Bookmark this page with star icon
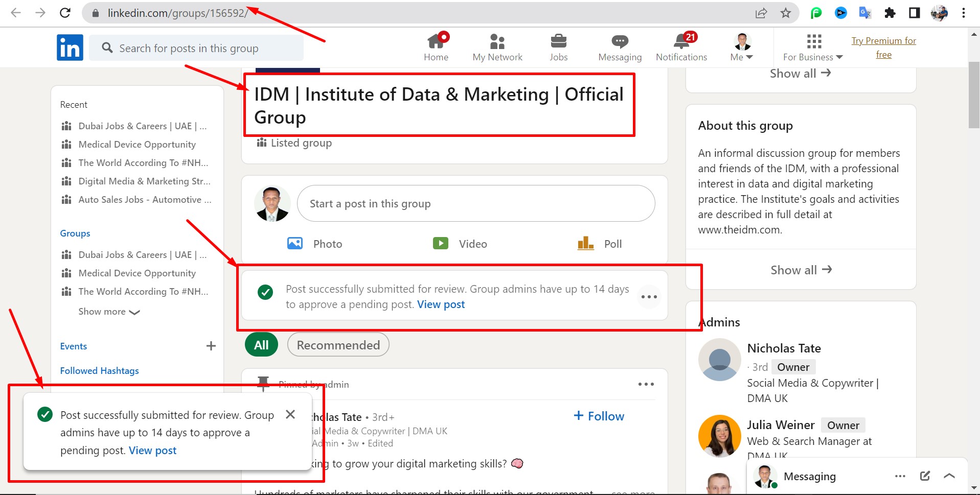 786,13
